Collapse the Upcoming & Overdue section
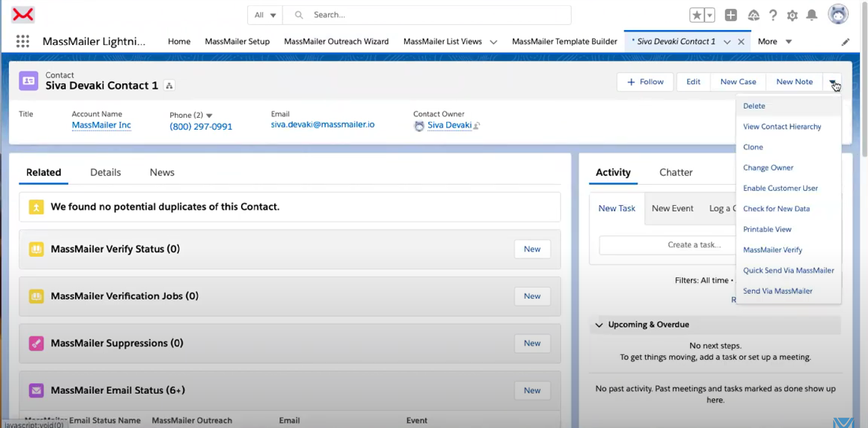 [599, 325]
